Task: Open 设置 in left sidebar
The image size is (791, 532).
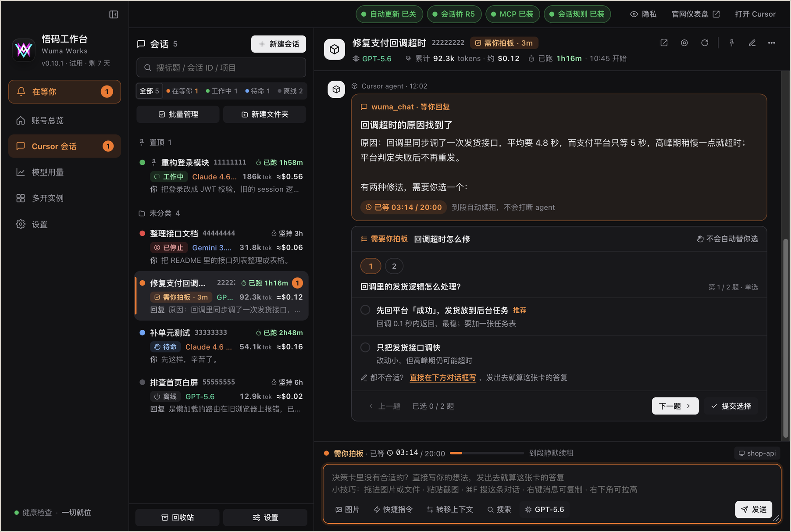Action: point(64,224)
